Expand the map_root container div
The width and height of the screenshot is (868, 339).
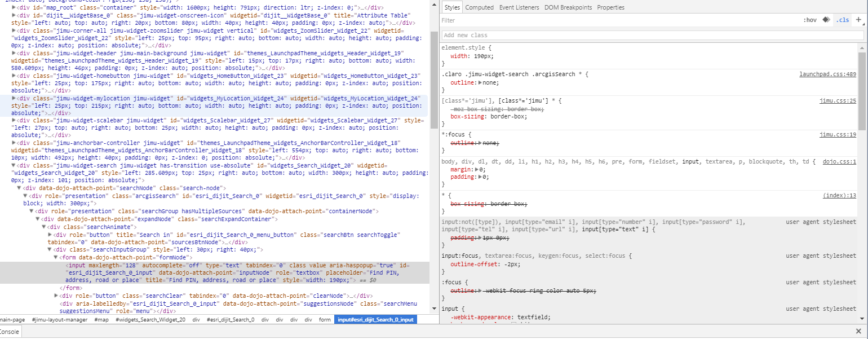(x=14, y=8)
